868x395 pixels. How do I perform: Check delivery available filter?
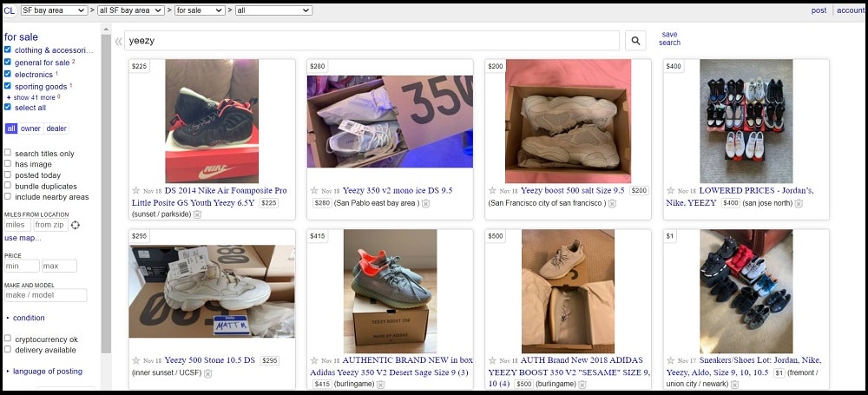8,350
